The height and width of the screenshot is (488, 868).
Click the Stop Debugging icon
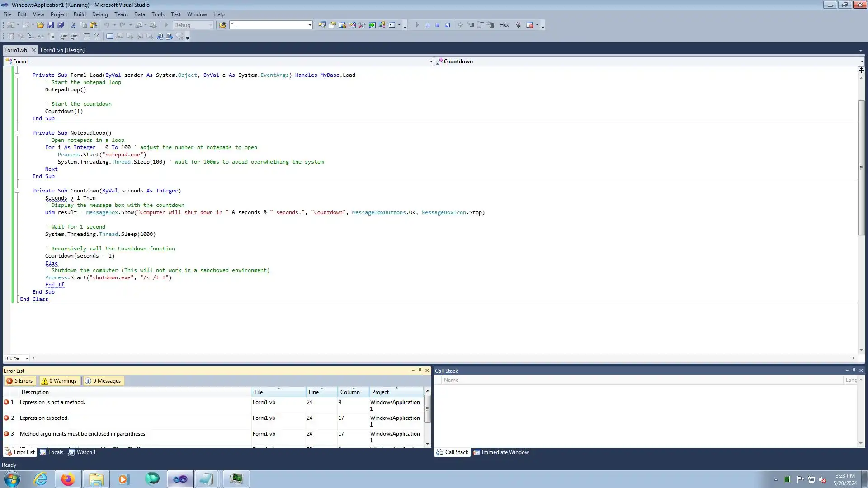pos(438,25)
